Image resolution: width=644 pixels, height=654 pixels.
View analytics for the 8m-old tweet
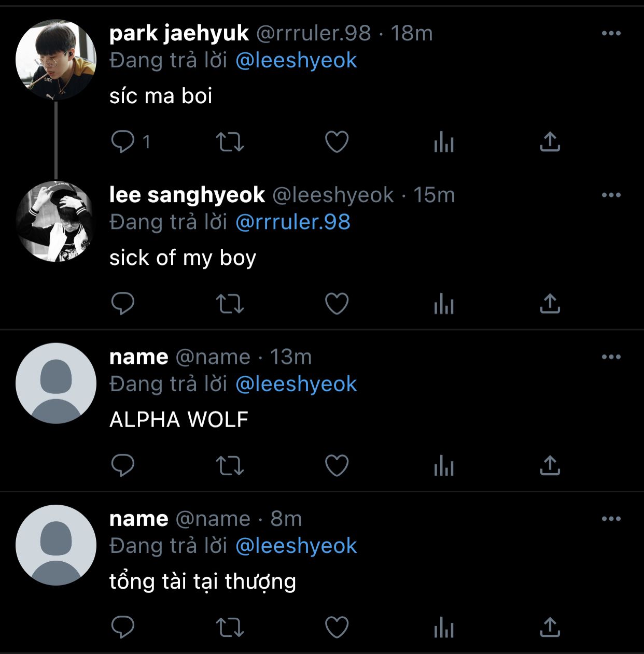click(x=444, y=627)
